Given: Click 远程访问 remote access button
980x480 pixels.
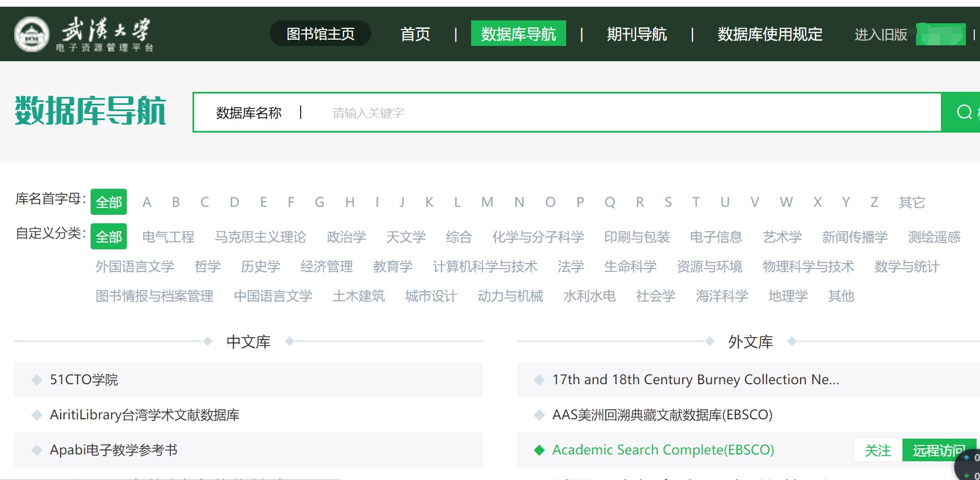Looking at the screenshot, I should tap(938, 451).
